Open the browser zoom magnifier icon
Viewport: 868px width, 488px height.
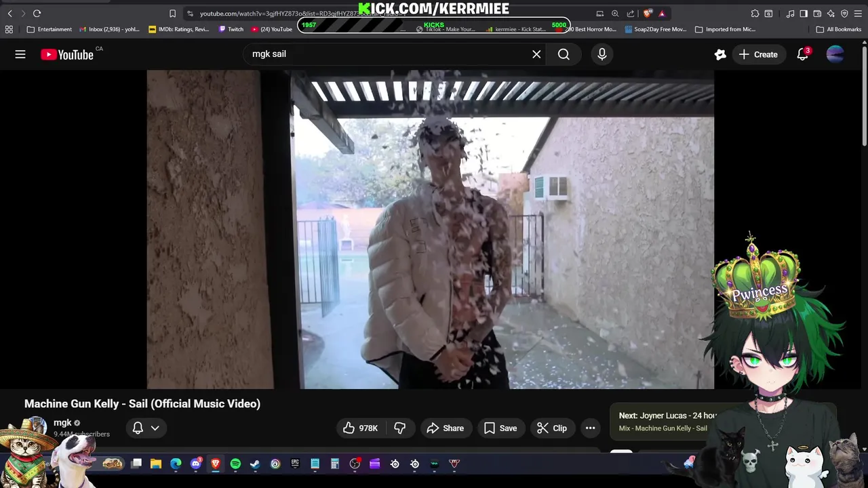(615, 14)
